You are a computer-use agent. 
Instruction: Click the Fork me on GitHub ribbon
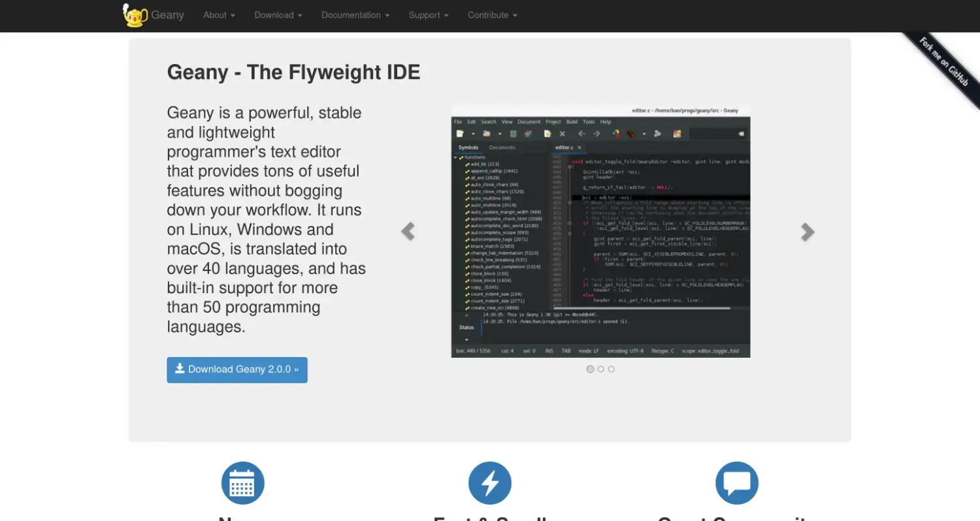tap(943, 61)
